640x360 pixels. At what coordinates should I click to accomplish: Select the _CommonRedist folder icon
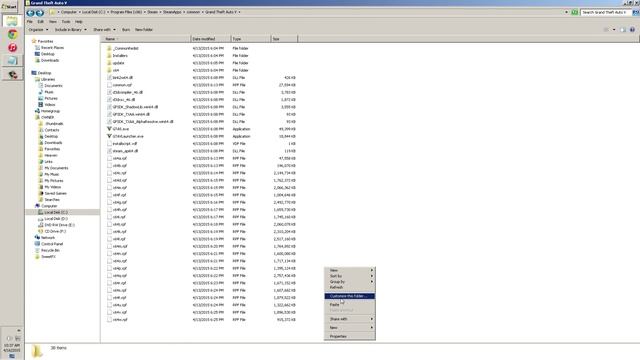click(x=109, y=48)
